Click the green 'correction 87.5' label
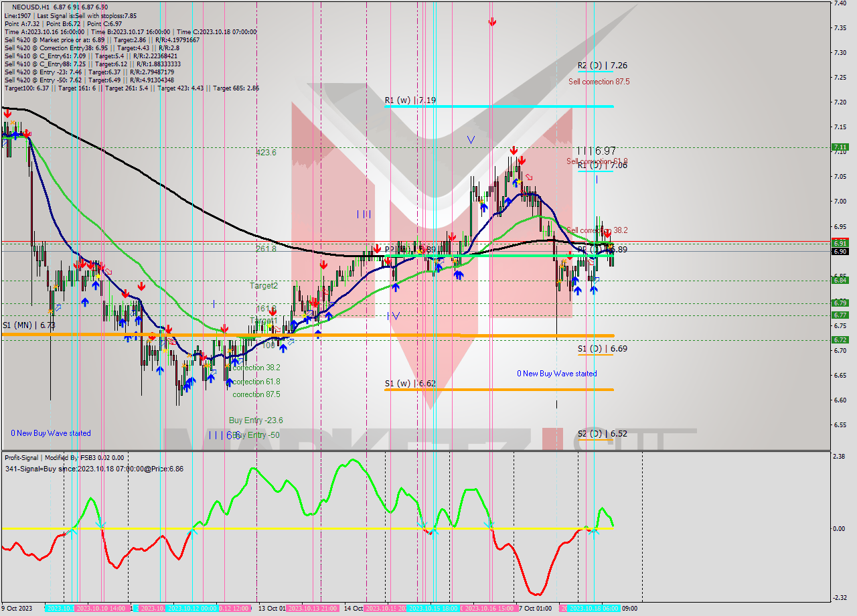The image size is (857, 616). (x=256, y=395)
